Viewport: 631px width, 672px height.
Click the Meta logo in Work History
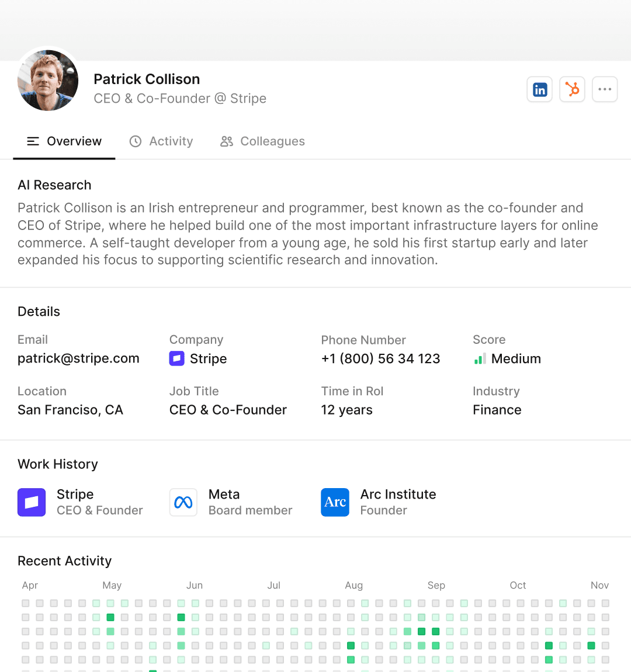(x=183, y=502)
